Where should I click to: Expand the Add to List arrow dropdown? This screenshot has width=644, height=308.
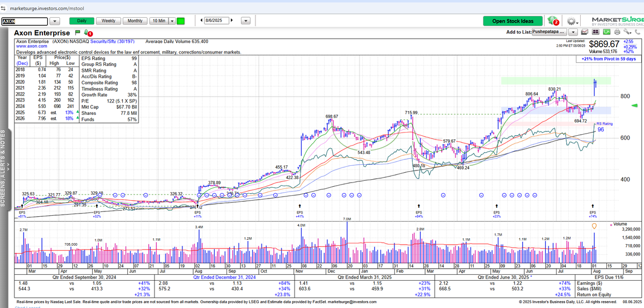point(574,33)
